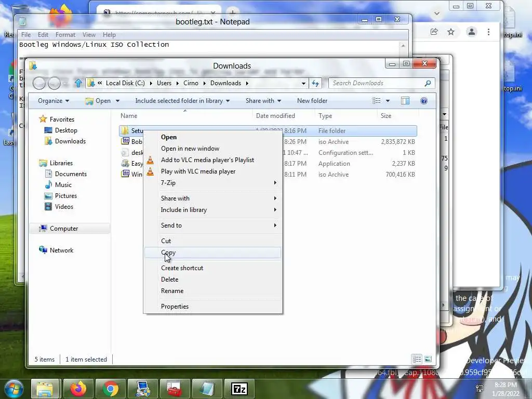The height and width of the screenshot is (399, 532).
Task: Open the dropdown arrow beside Open button
Action: [118, 101]
